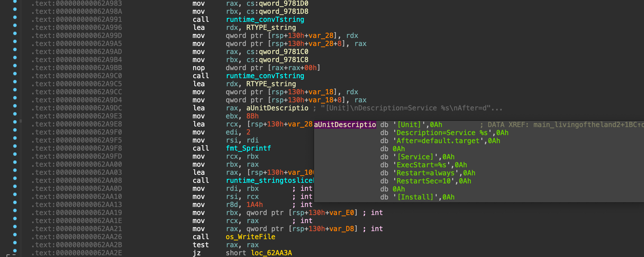The width and height of the screenshot is (644, 257).
Task: Select the qword_9781D0 data reference
Action: click(284, 3)
